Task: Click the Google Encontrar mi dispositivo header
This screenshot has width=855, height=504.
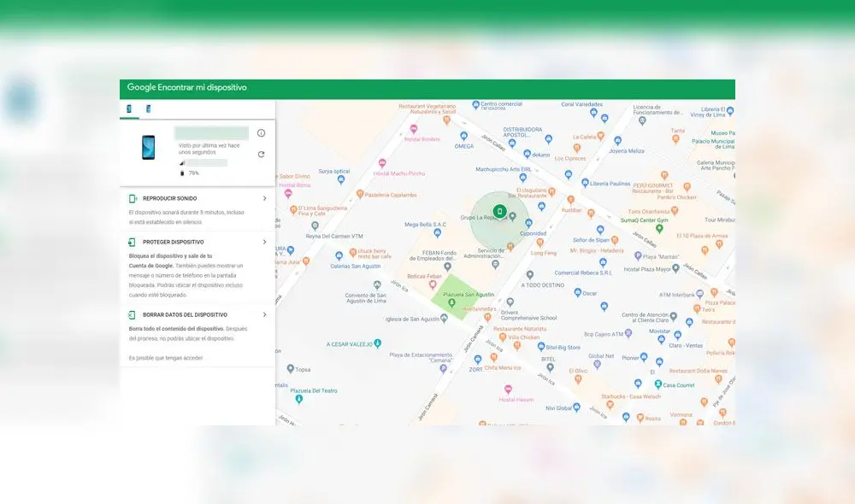Action: (x=186, y=87)
